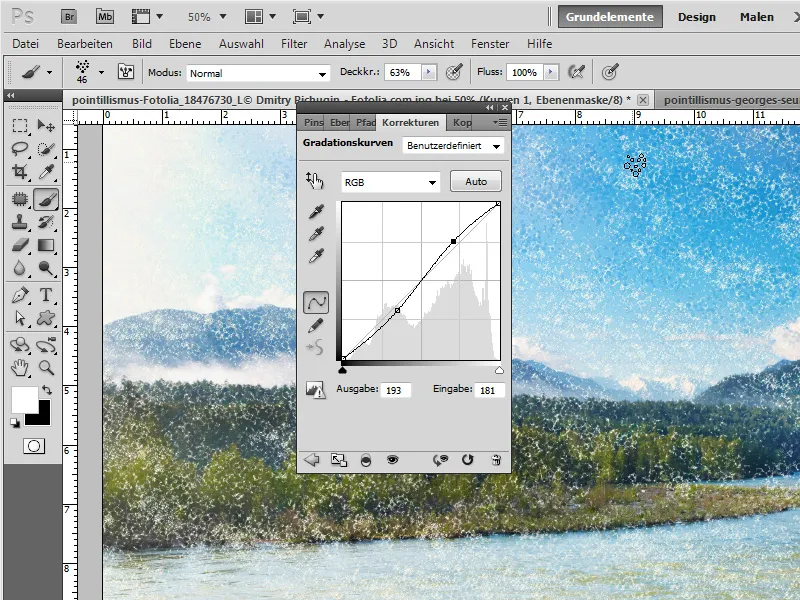This screenshot has width=800, height=600.
Task: Open Mini Bridge via Mb icon
Action: tap(105, 17)
